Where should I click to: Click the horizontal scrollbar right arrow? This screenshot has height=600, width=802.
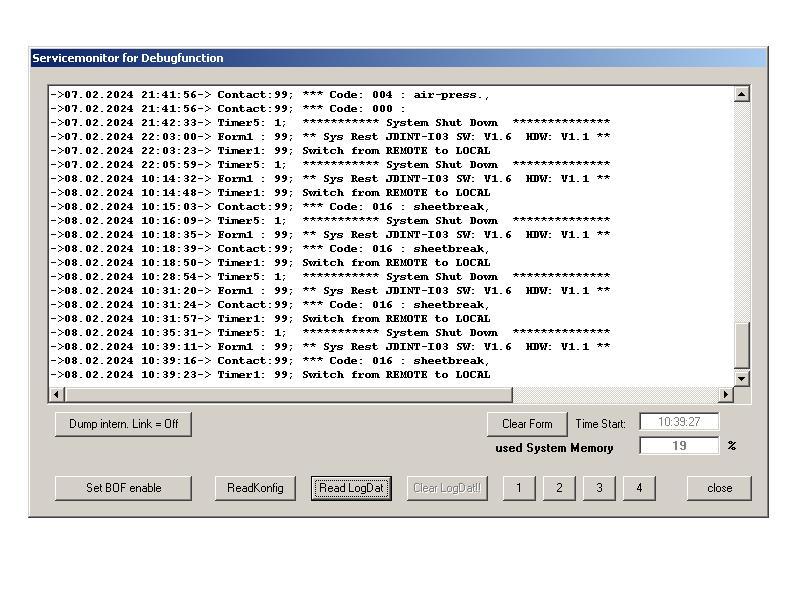(x=726, y=395)
